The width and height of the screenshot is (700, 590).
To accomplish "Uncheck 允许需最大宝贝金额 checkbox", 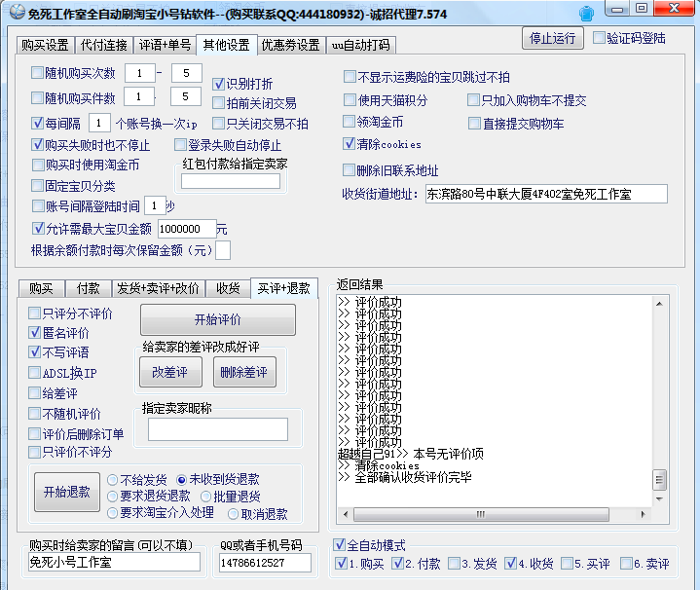I will pos(38,229).
